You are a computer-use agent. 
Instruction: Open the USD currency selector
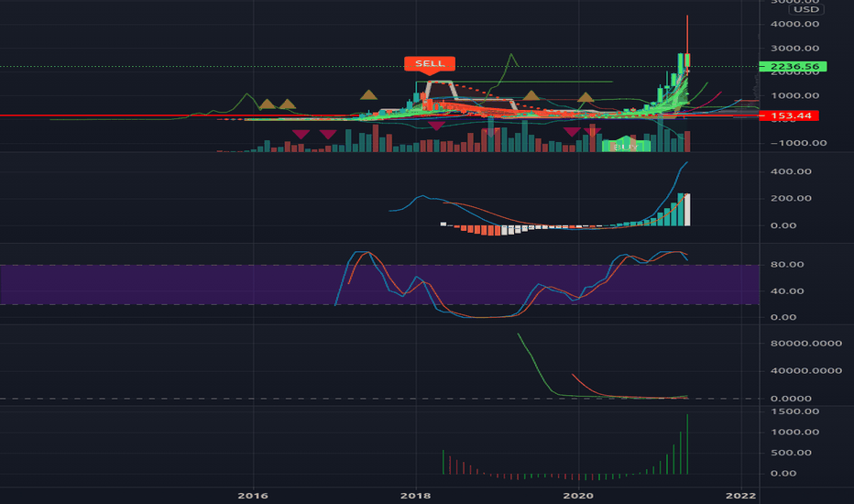[806, 9]
